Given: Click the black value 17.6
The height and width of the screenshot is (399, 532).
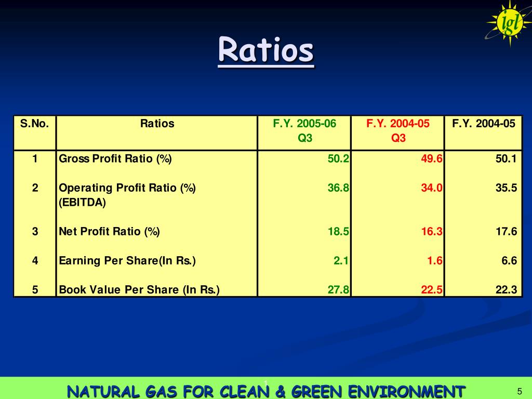Looking at the screenshot, I should (506, 231).
